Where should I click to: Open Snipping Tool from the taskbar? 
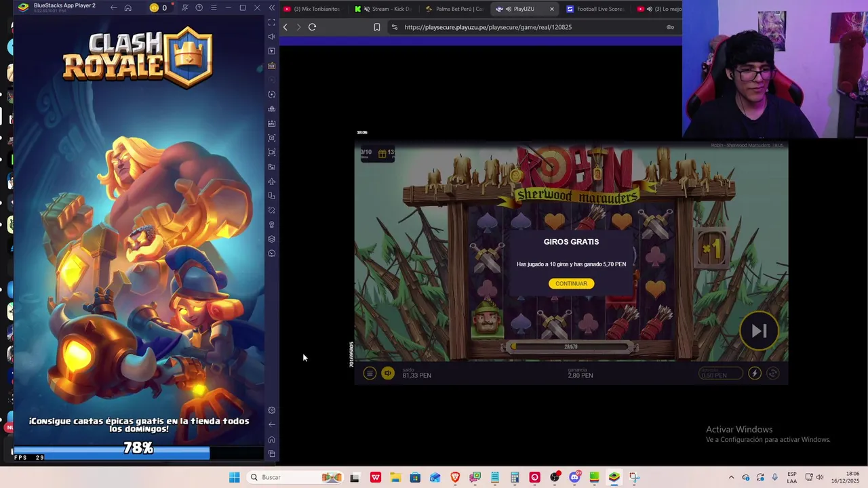tap(634, 477)
